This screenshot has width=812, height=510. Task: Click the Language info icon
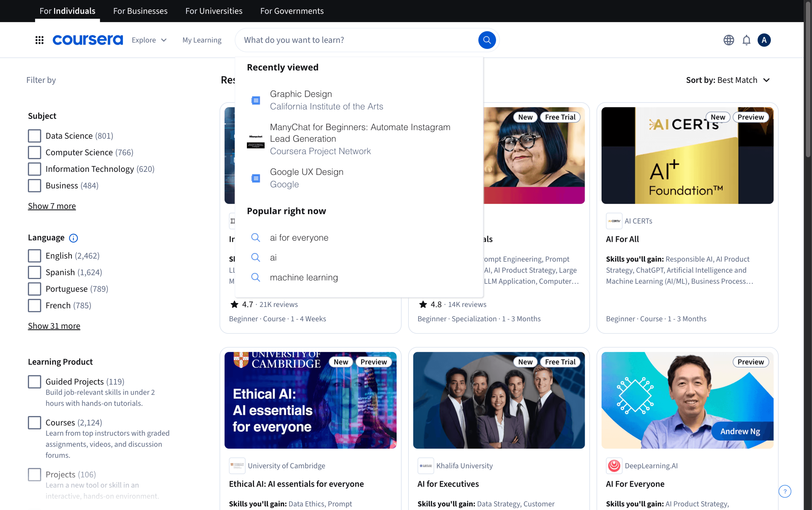point(73,238)
